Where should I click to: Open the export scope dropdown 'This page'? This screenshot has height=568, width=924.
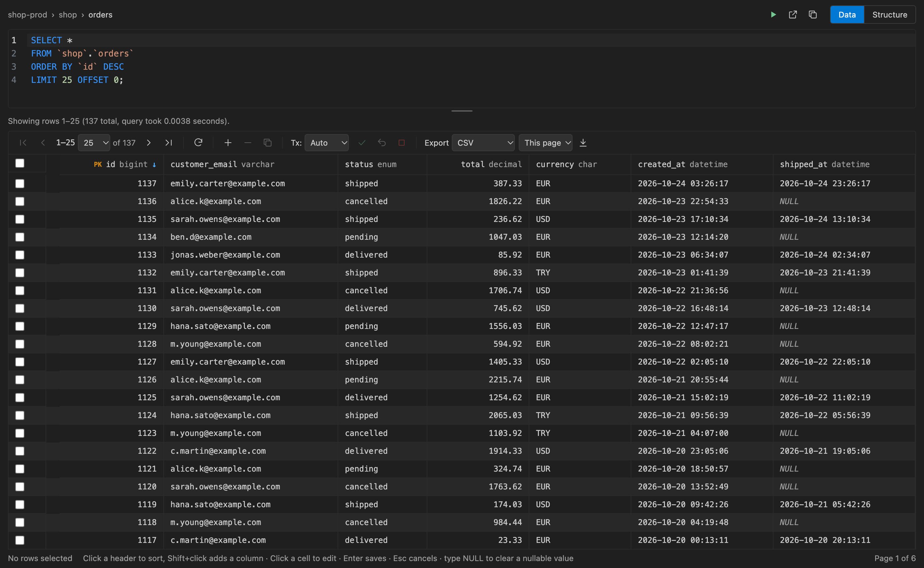545,143
